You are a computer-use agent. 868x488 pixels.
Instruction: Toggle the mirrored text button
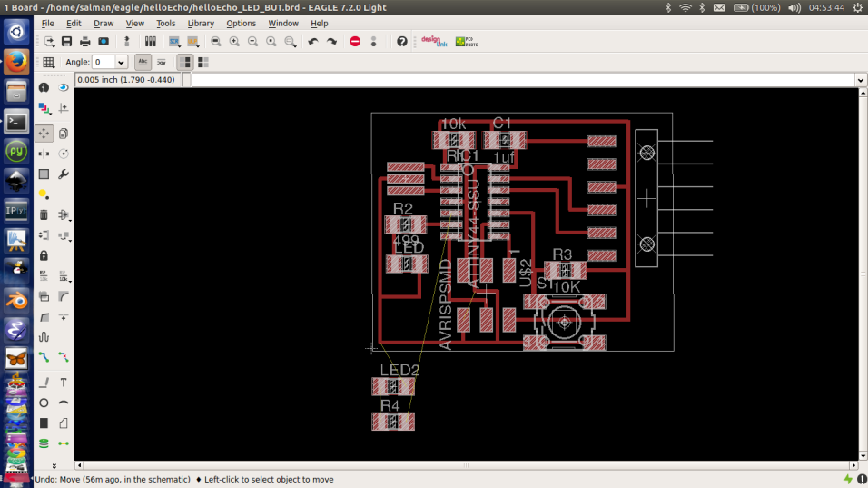[x=162, y=62]
